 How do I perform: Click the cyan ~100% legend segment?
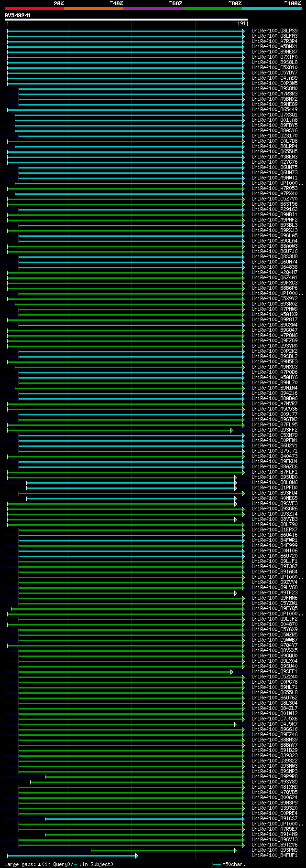(271, 8)
